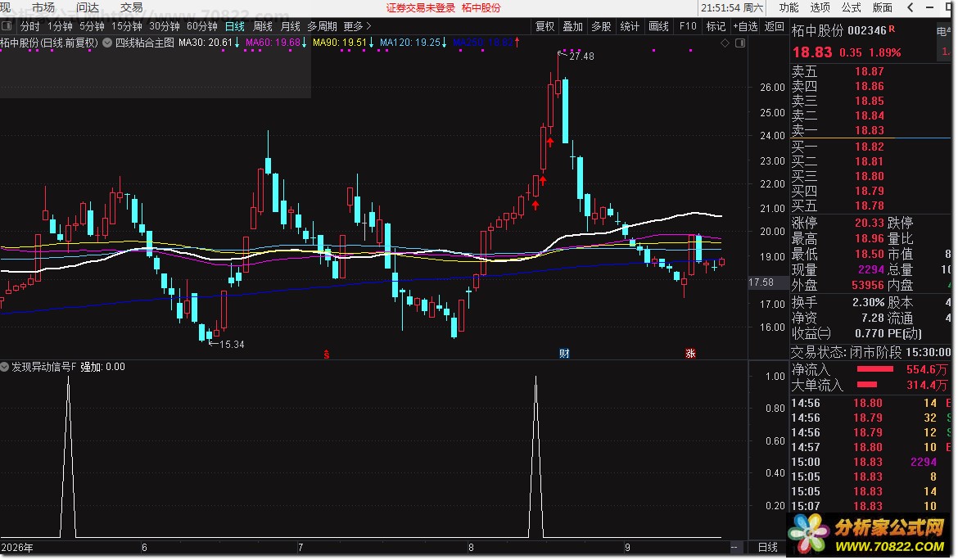The width and height of the screenshot is (958, 560).
Task: Open the 公式 menu
Action: [851, 7]
